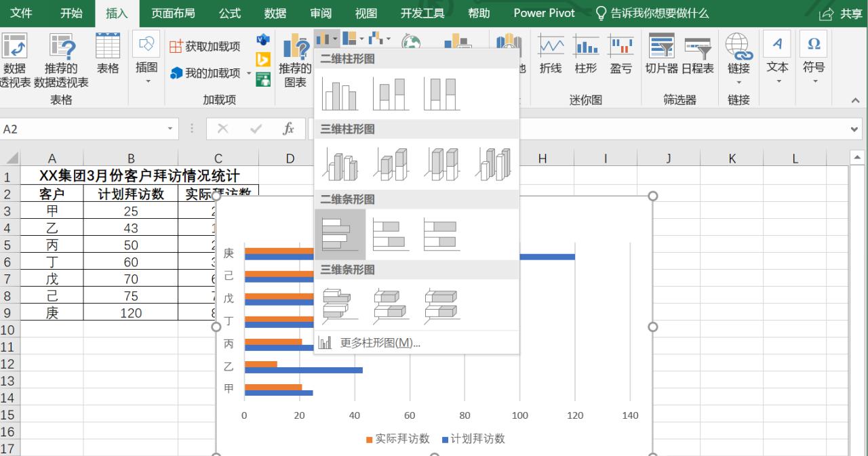Click the Insert Function fx button

coord(289,129)
